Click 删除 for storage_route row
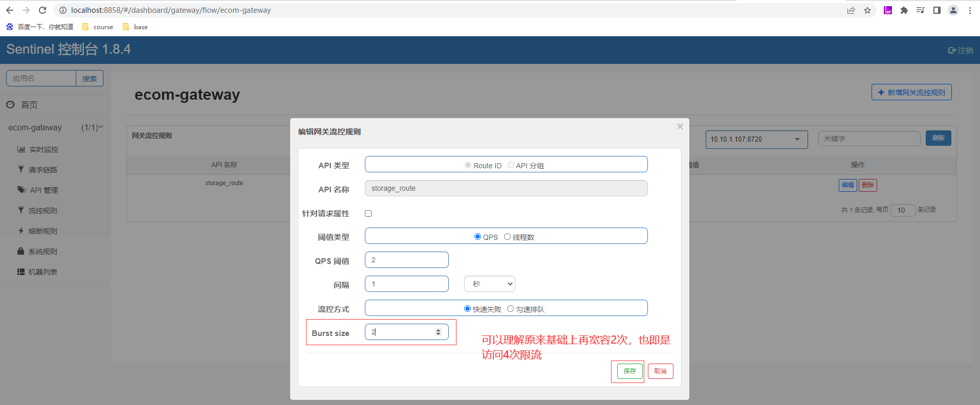This screenshot has width=980, height=405. pos(867,185)
